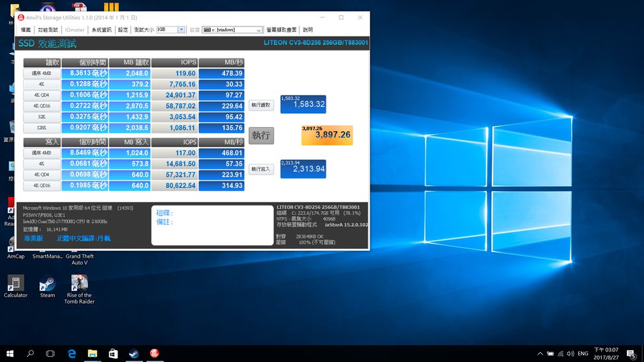The width and height of the screenshot is (644, 362).
Task: Click the 314.93 MB/秒 write value
Action: 221,185
